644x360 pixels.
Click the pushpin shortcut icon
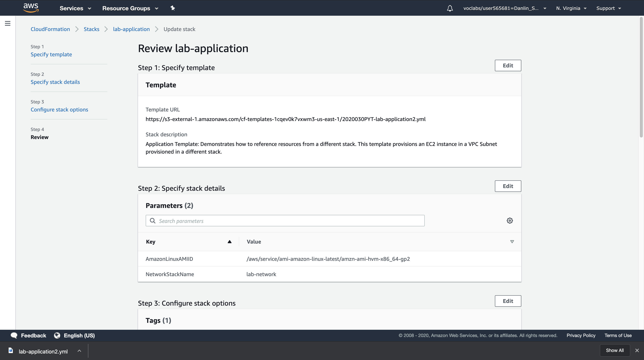[172, 8]
